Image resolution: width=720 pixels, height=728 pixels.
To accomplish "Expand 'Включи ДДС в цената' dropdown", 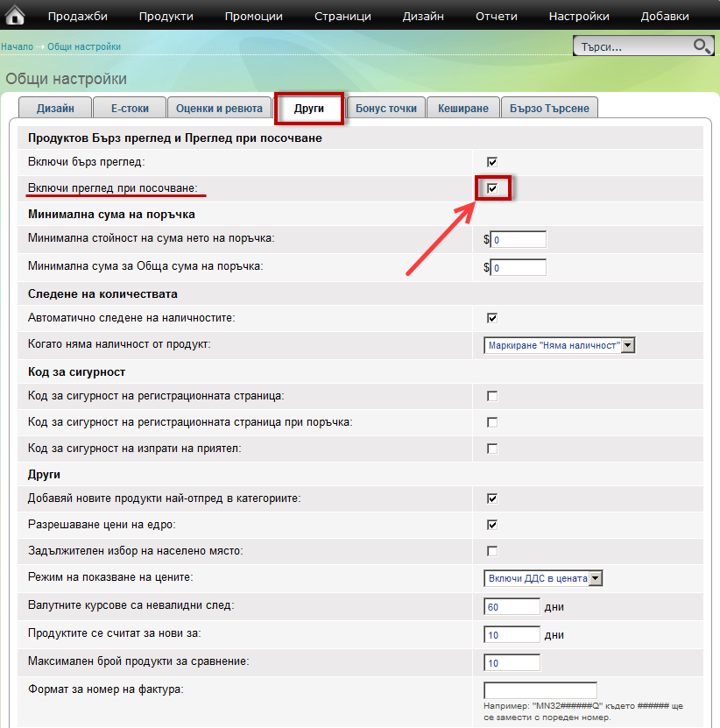I will click(543, 578).
